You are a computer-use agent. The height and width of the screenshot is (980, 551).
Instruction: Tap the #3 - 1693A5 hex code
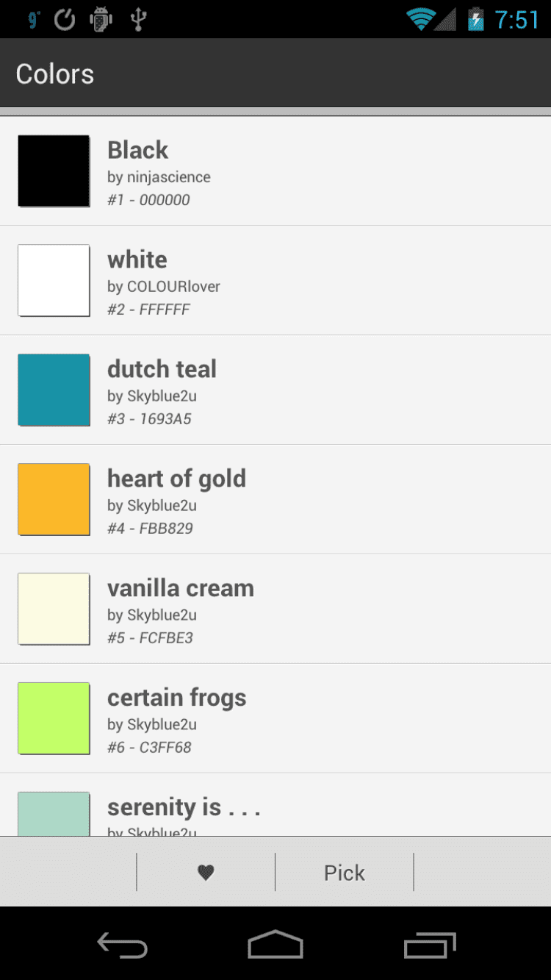point(149,419)
